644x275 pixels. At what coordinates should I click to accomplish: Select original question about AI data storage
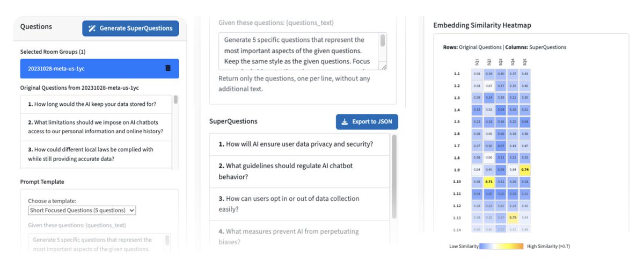point(96,105)
